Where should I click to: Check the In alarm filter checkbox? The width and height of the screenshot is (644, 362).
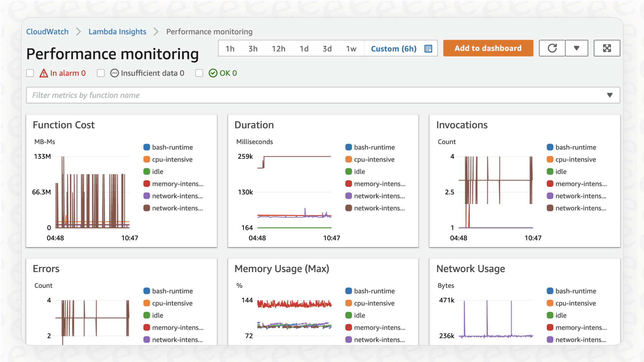point(30,73)
